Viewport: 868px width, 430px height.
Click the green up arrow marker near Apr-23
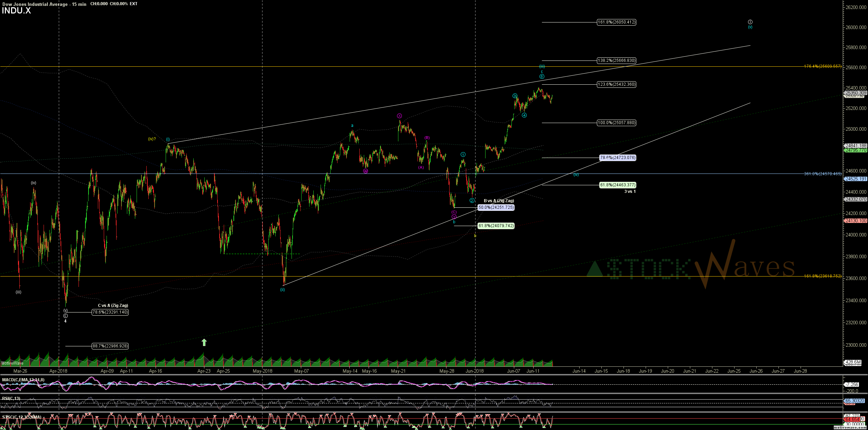pyautogui.click(x=204, y=342)
